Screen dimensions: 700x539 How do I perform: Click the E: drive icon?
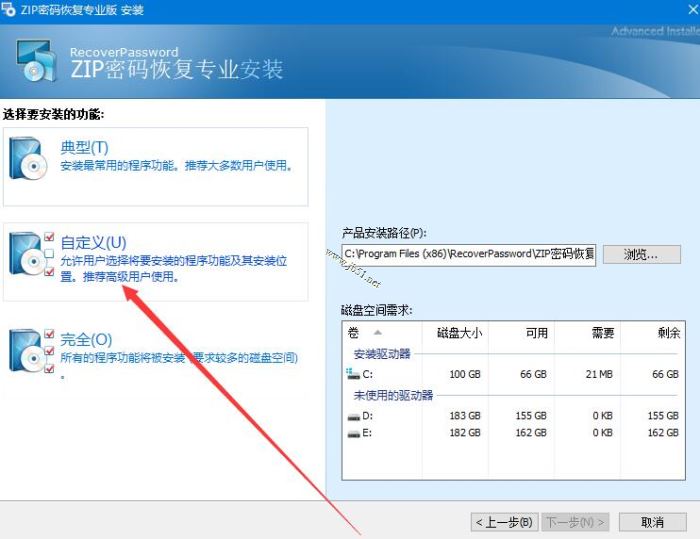coord(353,433)
